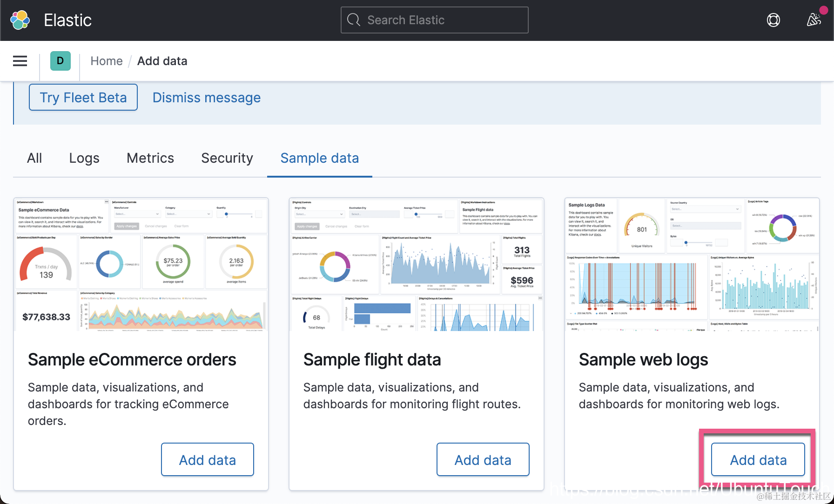Image resolution: width=834 pixels, height=504 pixels.
Task: Click the Sample eCommerce orders title
Action: (x=132, y=360)
